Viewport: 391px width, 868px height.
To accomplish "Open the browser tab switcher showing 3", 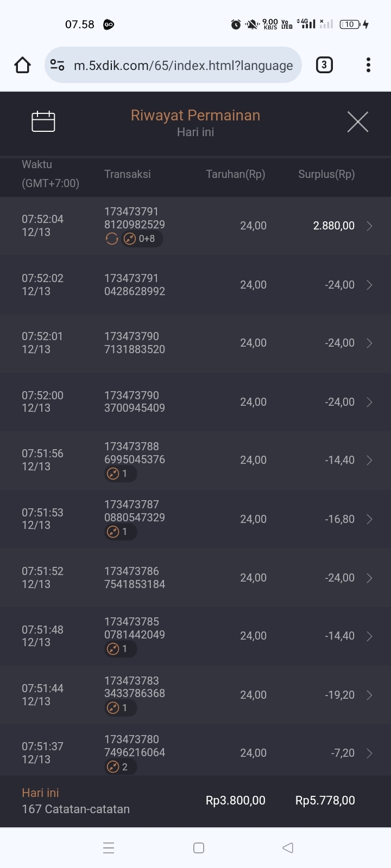I will point(324,65).
